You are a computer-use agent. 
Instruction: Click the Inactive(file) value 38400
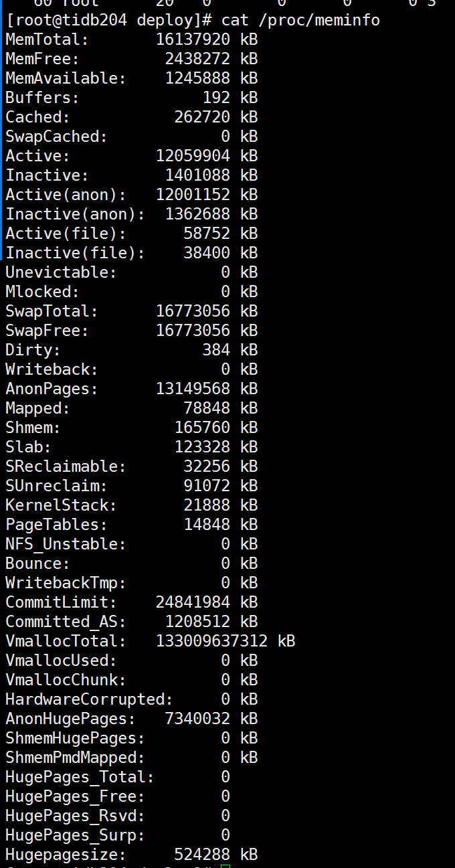207,253
